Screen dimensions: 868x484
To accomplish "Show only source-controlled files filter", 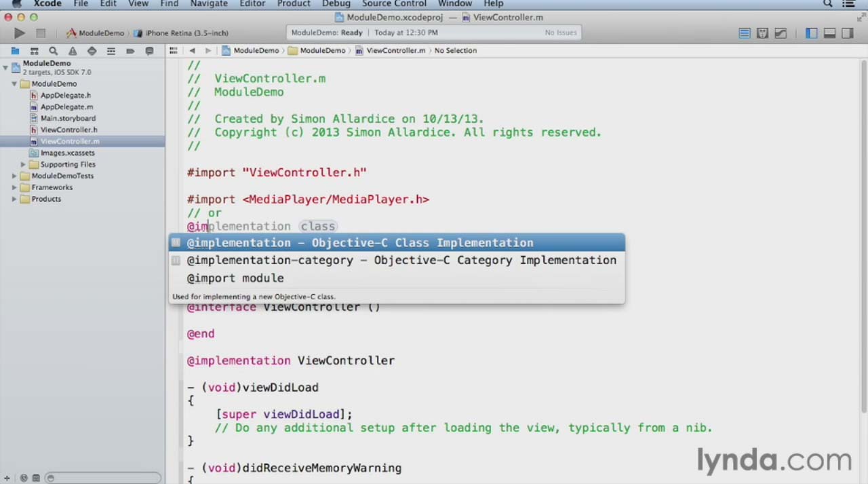I will click(x=36, y=478).
